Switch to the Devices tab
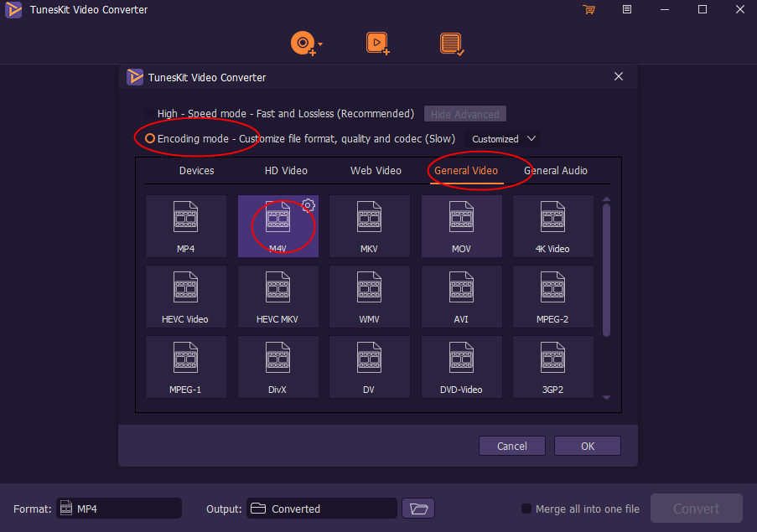The width and height of the screenshot is (757, 532). [x=196, y=171]
